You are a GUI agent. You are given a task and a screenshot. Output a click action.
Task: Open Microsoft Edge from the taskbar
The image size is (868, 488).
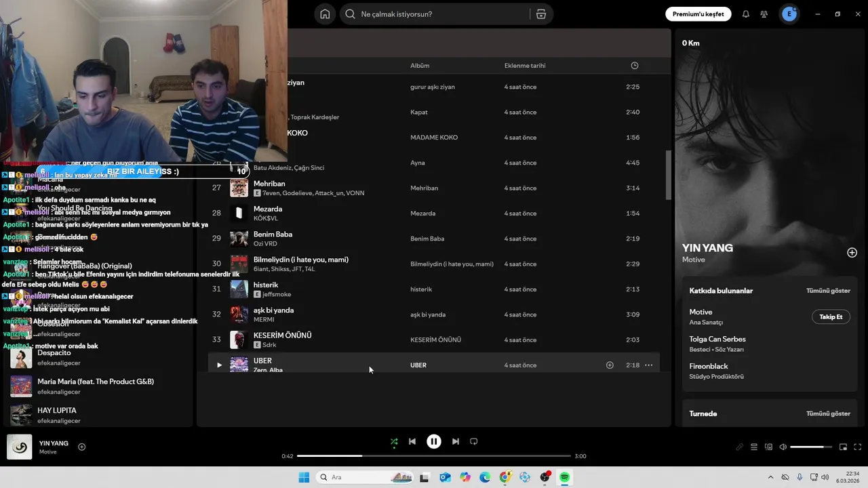tap(485, 477)
